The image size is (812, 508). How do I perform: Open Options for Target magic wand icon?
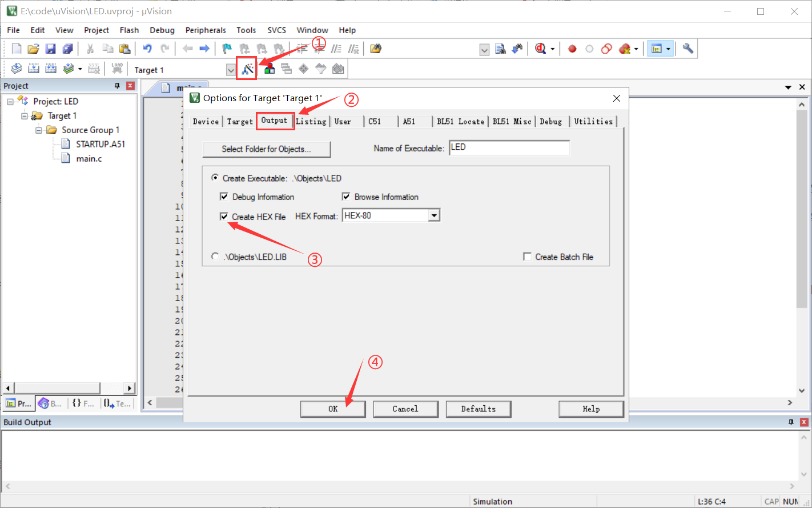point(247,69)
